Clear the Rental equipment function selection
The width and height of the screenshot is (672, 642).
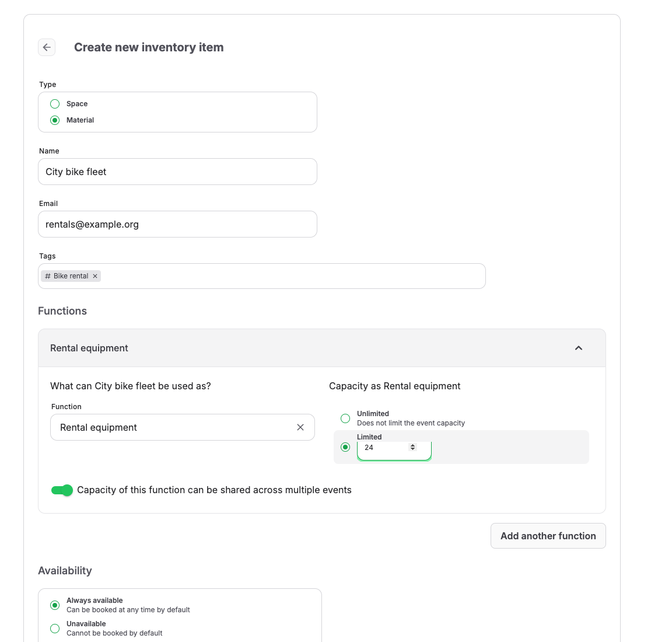click(x=300, y=427)
